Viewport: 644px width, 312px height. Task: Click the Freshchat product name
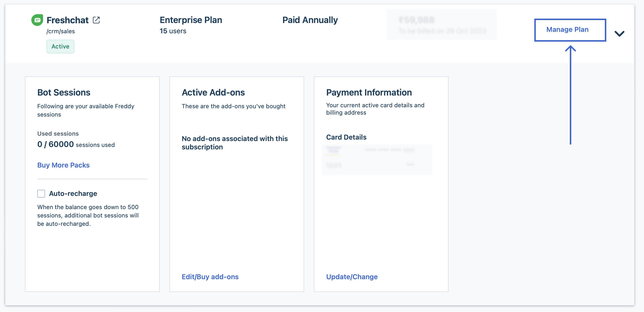click(68, 20)
